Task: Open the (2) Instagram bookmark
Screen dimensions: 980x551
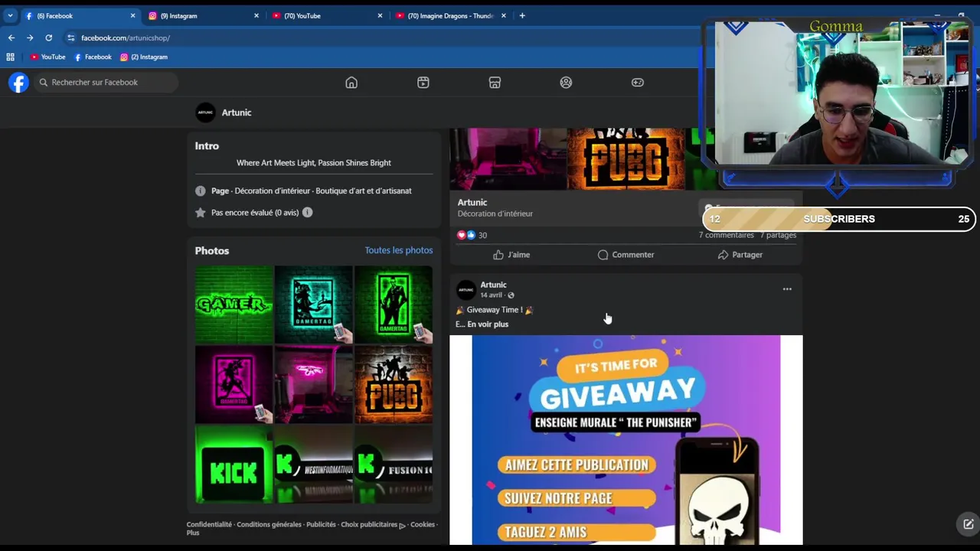Action: [144, 57]
